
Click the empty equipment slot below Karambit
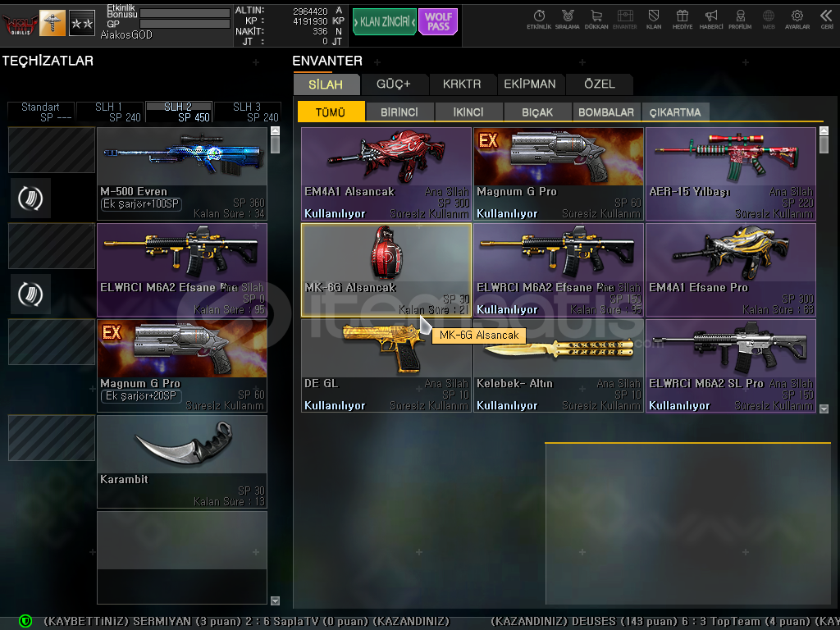point(182,558)
